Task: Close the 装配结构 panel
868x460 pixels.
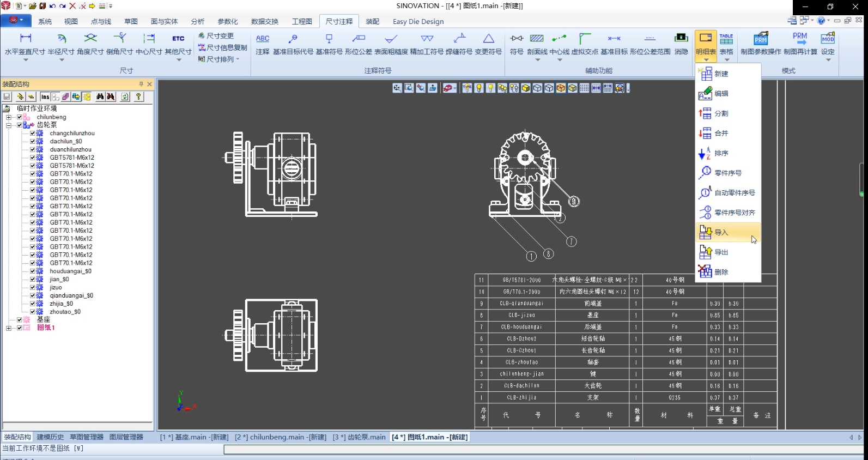Action: tap(149, 84)
